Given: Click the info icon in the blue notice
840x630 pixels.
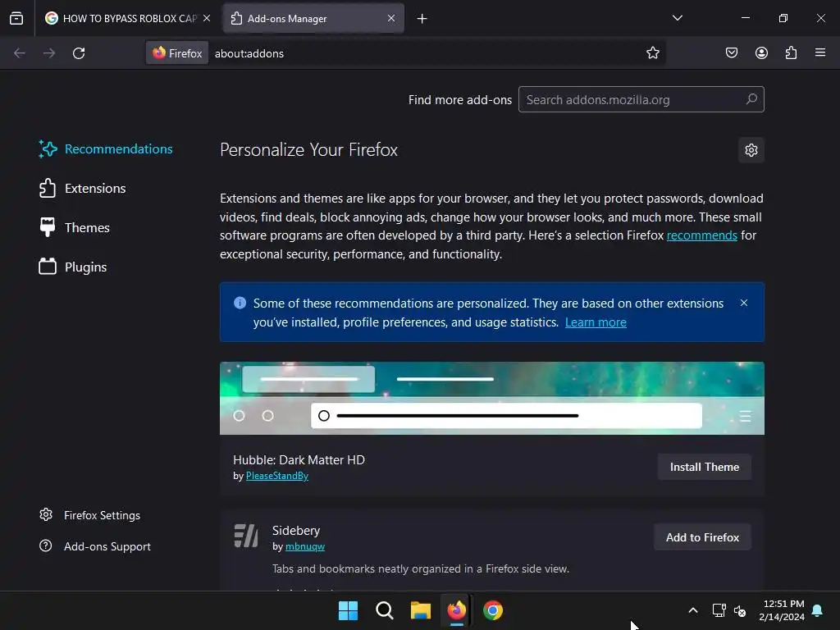Looking at the screenshot, I should point(240,304).
